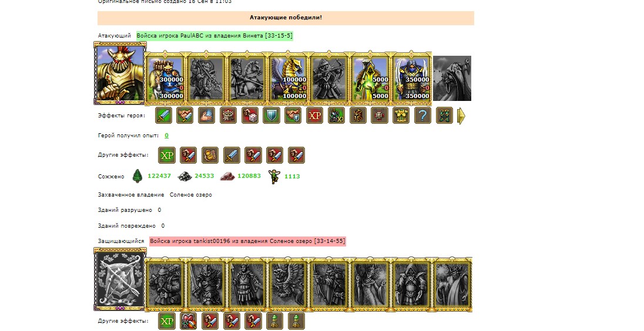Open attacker PaulABC army location link
Screen dimensions: 644x331
click(x=214, y=36)
